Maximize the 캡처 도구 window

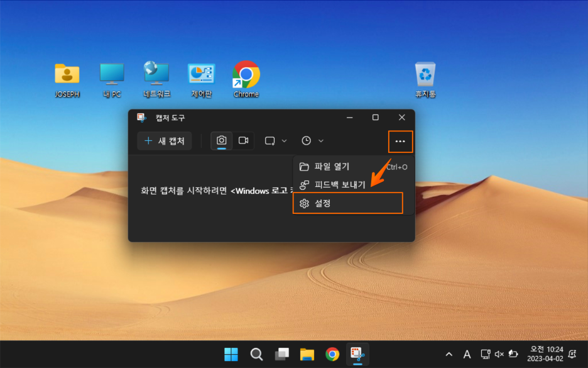(x=376, y=118)
